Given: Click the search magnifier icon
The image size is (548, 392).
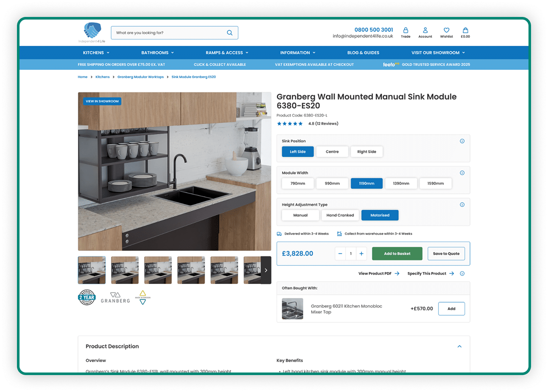Looking at the screenshot, I should pos(229,33).
